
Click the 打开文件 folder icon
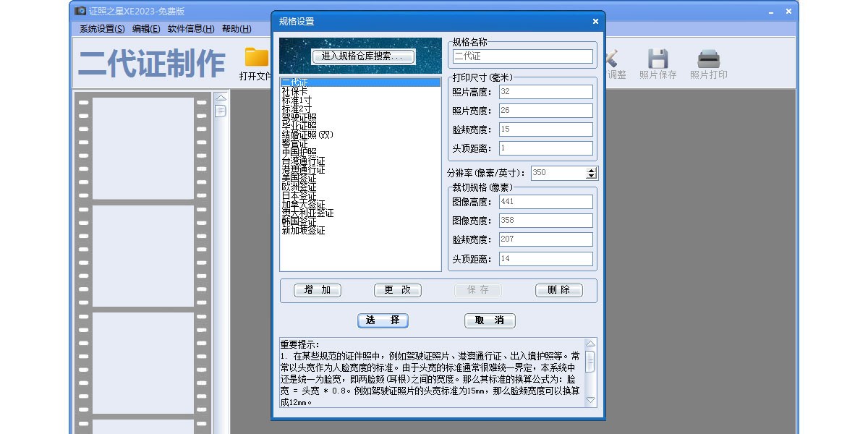click(x=256, y=58)
